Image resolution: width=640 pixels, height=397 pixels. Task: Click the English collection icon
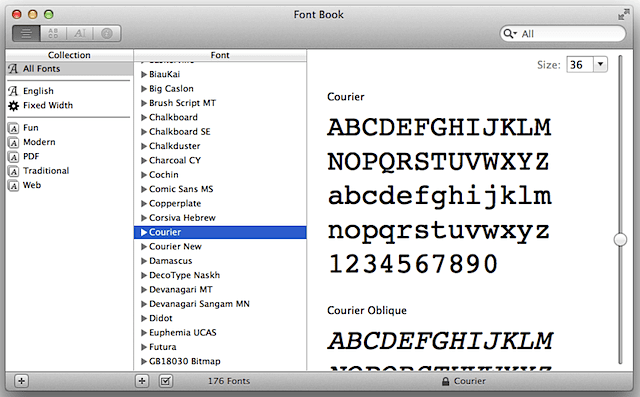[13, 91]
